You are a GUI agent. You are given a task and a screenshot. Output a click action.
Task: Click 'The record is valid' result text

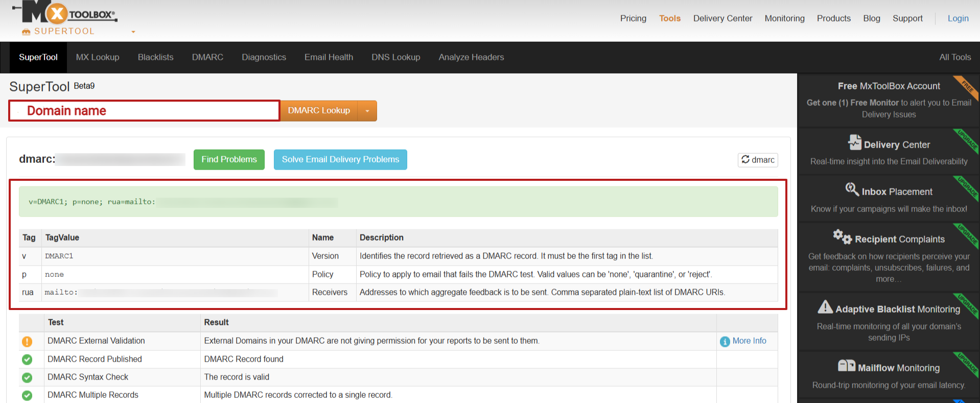[237, 377]
